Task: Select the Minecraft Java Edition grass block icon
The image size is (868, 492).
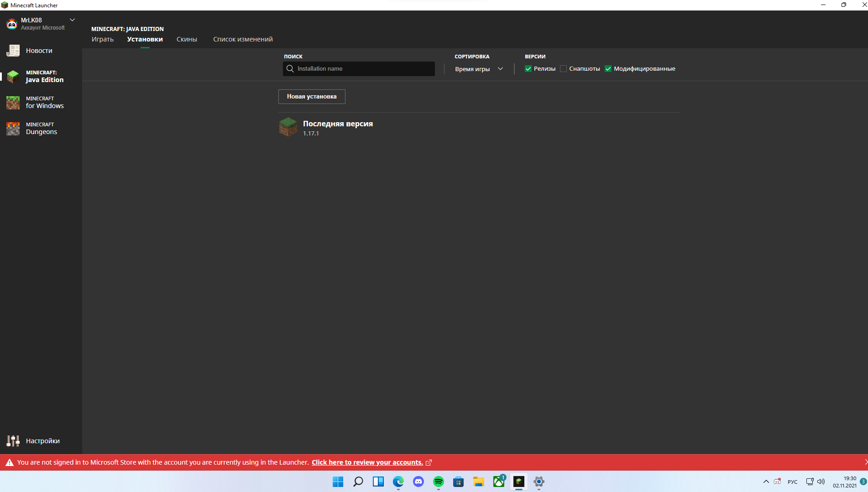Action: coord(13,76)
